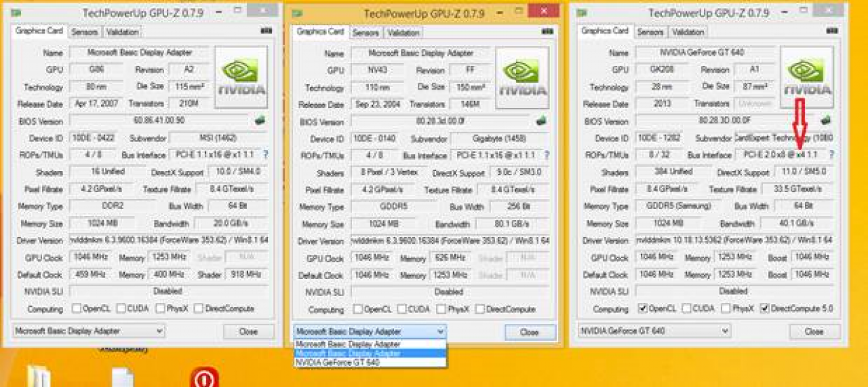
Task: Open Sensors tab in the GT 640 window
Action: pos(650,32)
